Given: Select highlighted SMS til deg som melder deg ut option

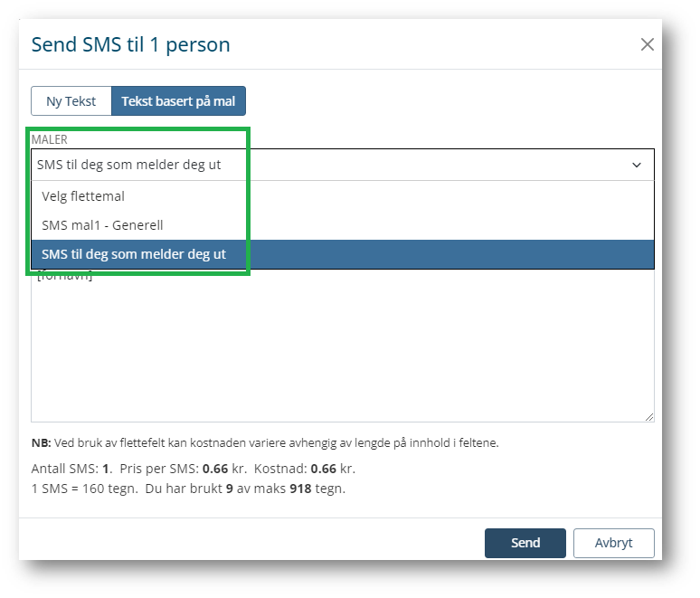Looking at the screenshot, I should 134,254.
